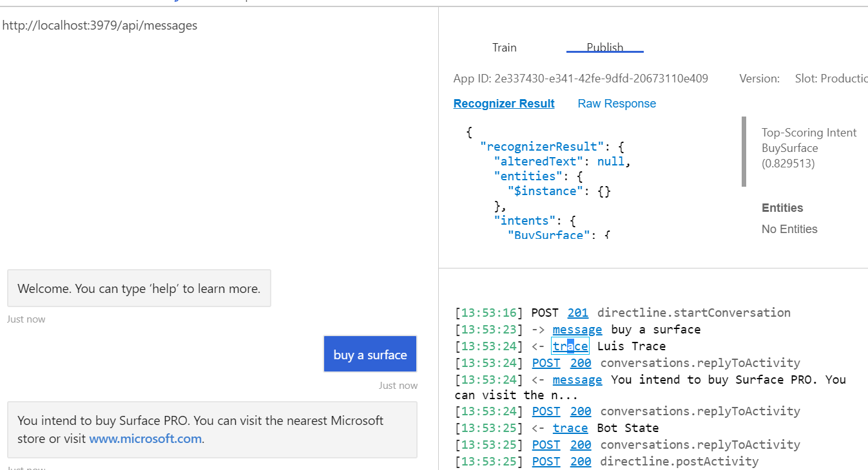Open the www.microsoft.com link in chat
The height and width of the screenshot is (470, 868).
[145, 439]
